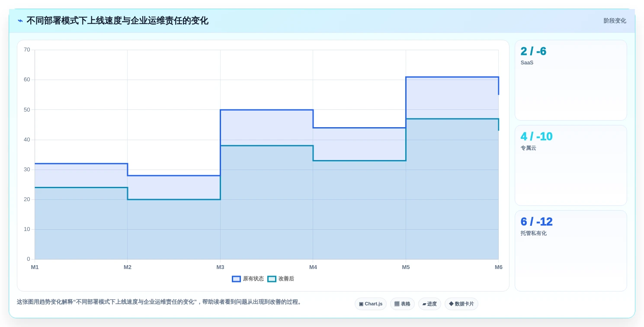Click the blue step line segment at value 50
Image resolution: width=644 pixels, height=327 pixels.
(x=266, y=110)
